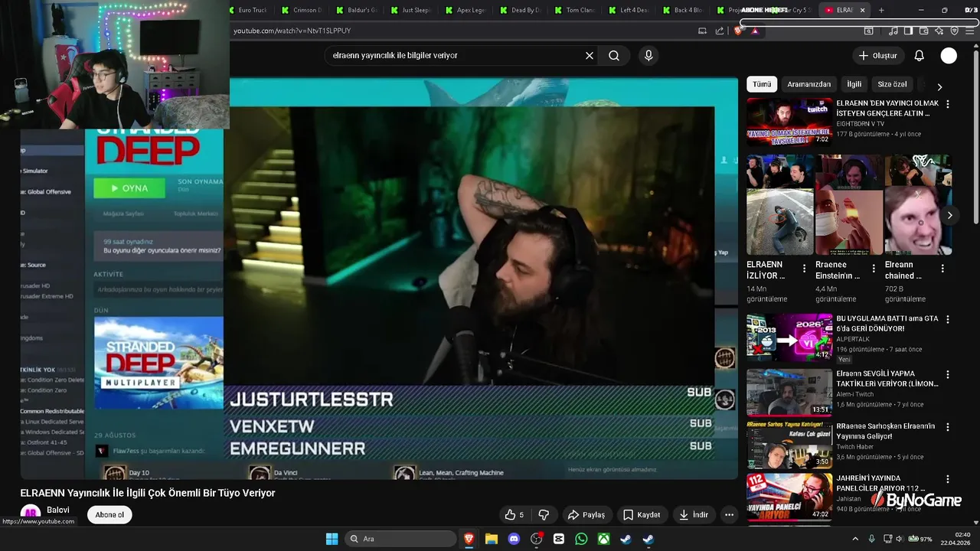Open OBS Studio from taskbar
Screen dimensions: 980x551
pos(537,539)
